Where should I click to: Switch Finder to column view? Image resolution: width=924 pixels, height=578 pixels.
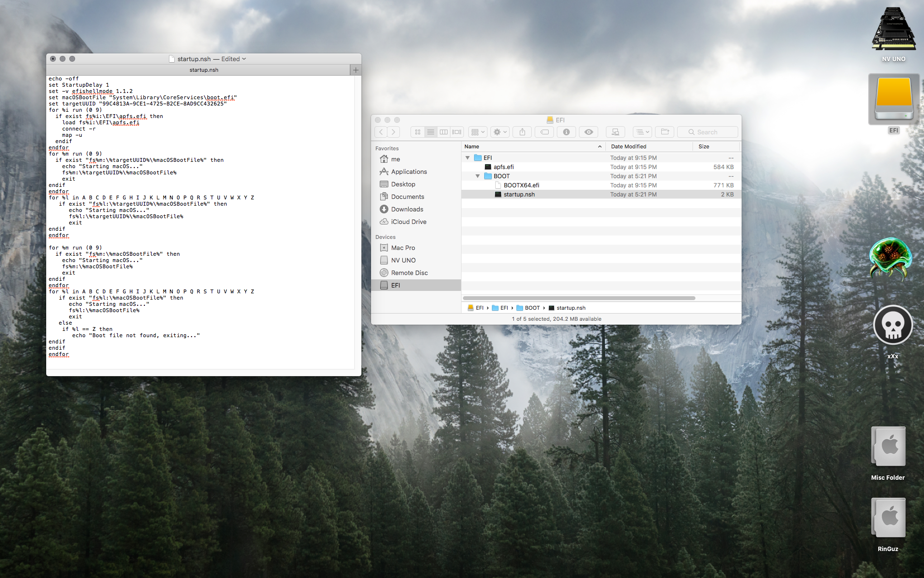click(x=444, y=132)
